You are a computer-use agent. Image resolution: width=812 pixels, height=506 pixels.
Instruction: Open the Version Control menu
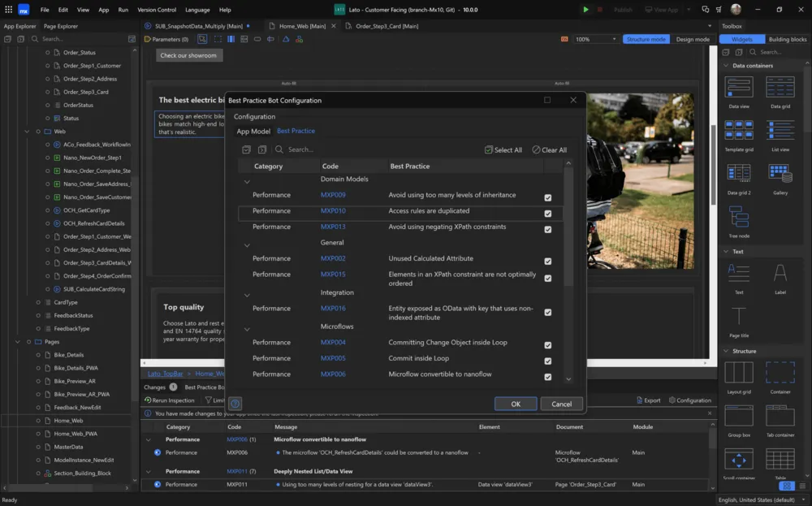[157, 9]
